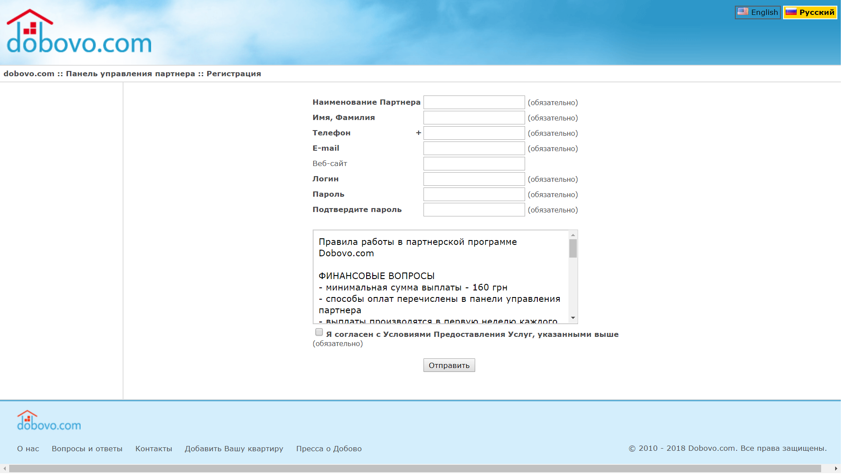Submit the form with the Отправить button
The height and width of the screenshot is (474, 868).
[x=449, y=365]
